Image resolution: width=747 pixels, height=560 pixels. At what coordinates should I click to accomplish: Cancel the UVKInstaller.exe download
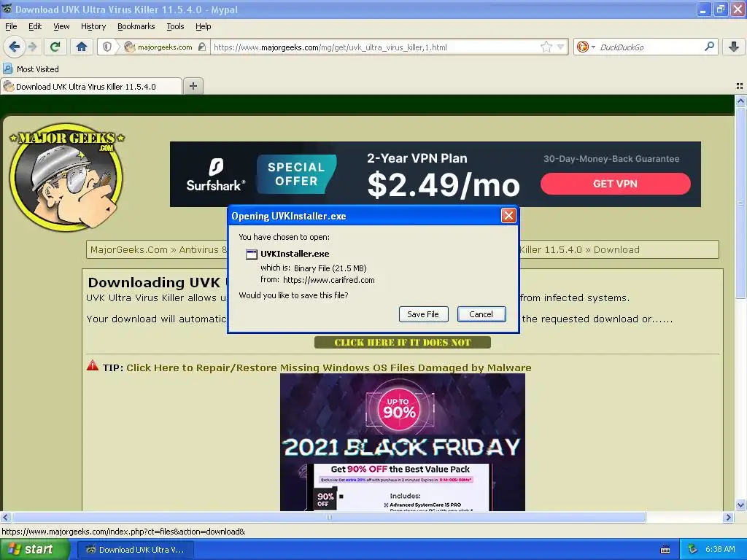click(481, 314)
